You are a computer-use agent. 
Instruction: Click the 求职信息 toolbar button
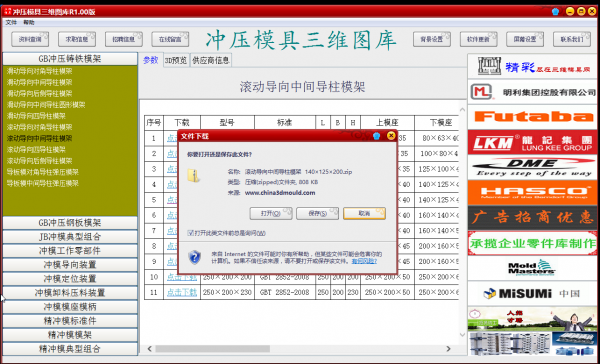pos(77,39)
